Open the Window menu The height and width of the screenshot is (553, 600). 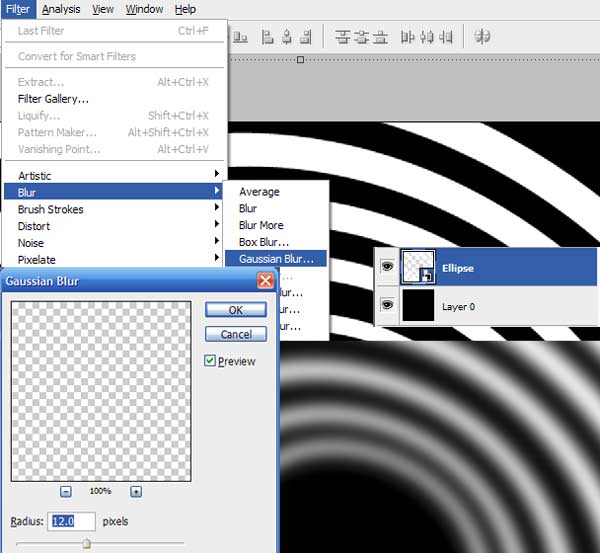(144, 9)
